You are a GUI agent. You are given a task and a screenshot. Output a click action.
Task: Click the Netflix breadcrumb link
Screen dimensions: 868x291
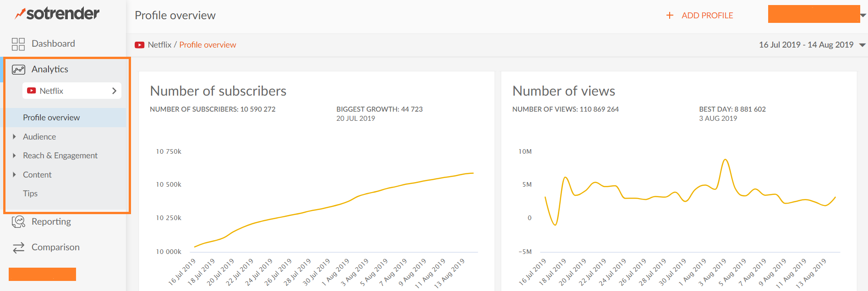tap(159, 45)
